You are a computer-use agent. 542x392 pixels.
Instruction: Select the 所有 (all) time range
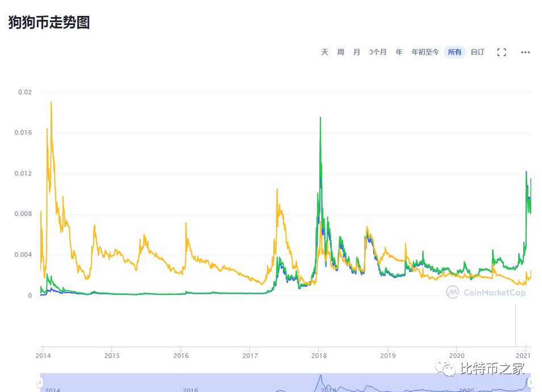pos(455,52)
